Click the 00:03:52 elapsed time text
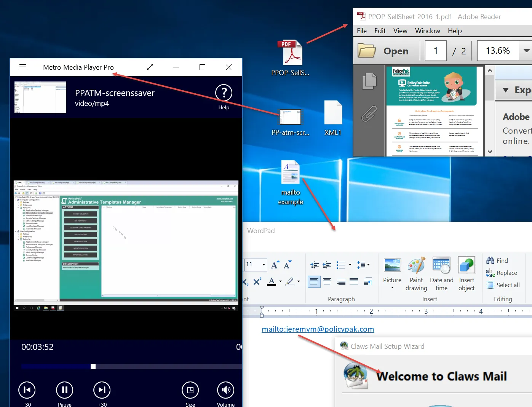Image resolution: width=532 pixels, height=407 pixels. tap(37, 347)
